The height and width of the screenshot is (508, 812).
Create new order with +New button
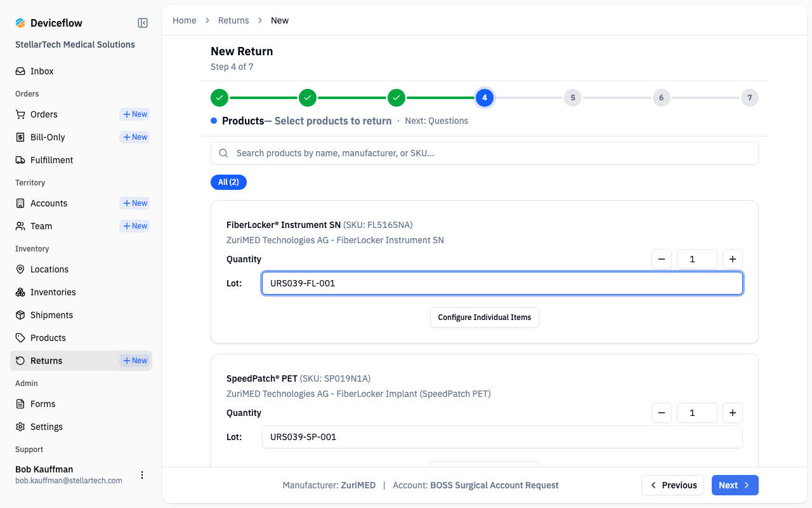[135, 114]
